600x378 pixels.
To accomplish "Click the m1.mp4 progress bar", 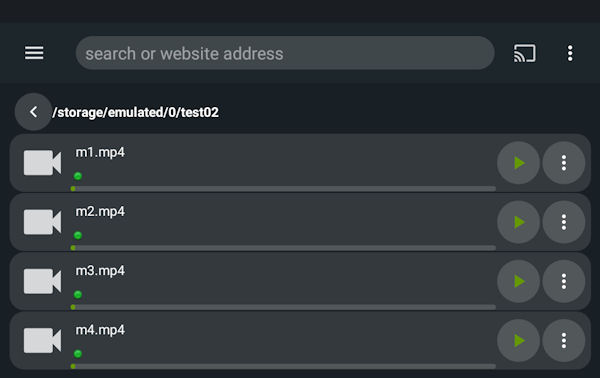I will (x=283, y=189).
